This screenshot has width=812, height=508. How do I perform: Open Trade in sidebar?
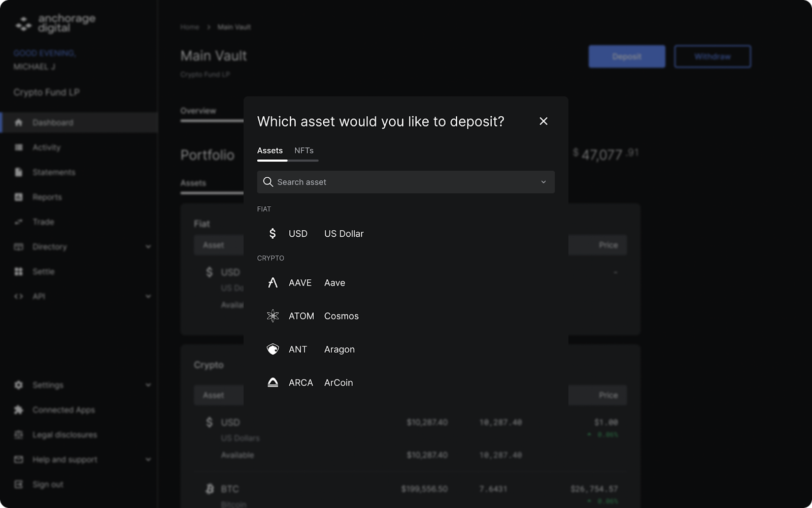(43, 222)
